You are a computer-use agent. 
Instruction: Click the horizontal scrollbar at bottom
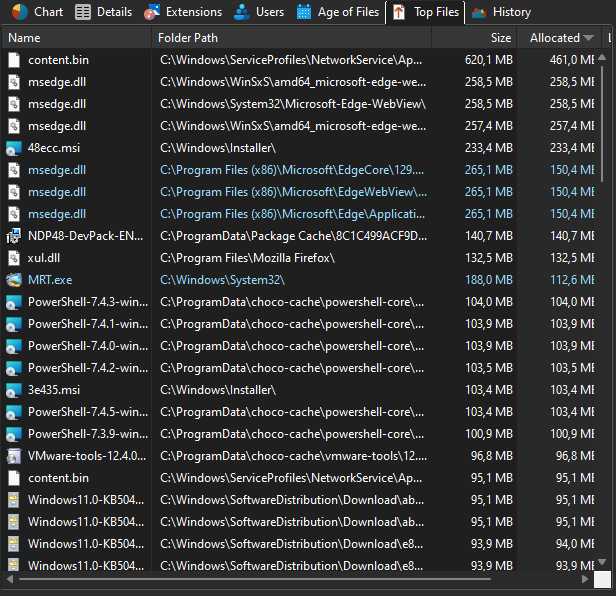(300, 578)
